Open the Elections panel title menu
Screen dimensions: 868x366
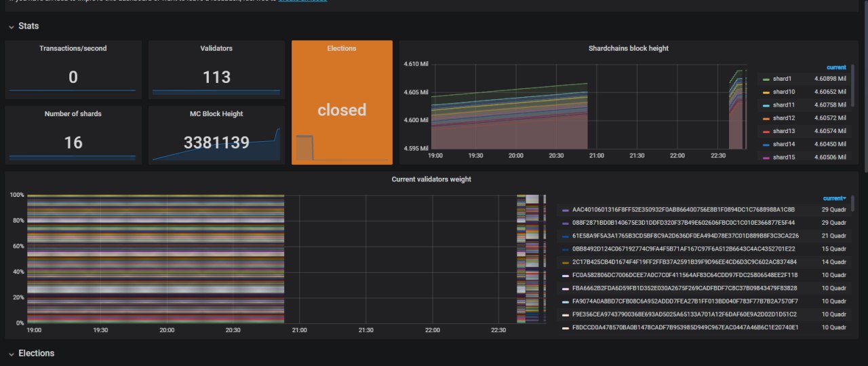click(342, 48)
